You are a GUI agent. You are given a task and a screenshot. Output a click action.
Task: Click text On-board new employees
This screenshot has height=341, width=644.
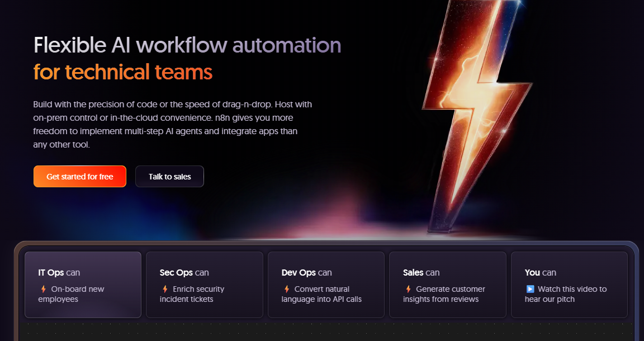point(71,294)
